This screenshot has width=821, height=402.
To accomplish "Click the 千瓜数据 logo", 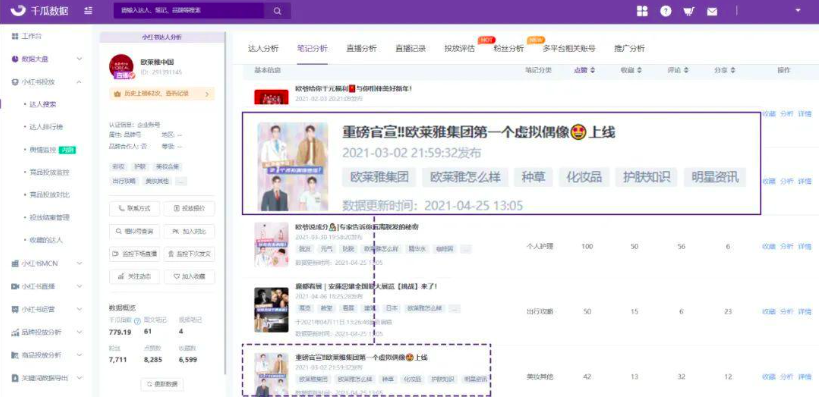I will point(39,11).
